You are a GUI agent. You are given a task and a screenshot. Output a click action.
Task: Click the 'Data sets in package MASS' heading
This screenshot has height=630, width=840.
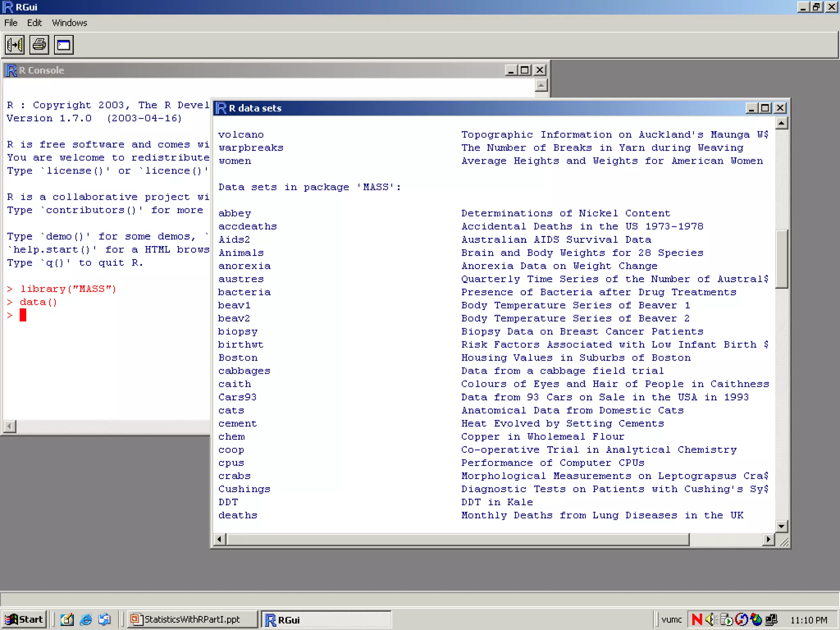(310, 187)
